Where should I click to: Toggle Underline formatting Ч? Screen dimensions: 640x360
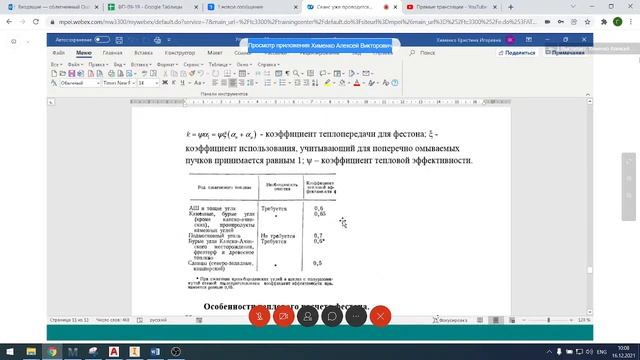(182, 83)
